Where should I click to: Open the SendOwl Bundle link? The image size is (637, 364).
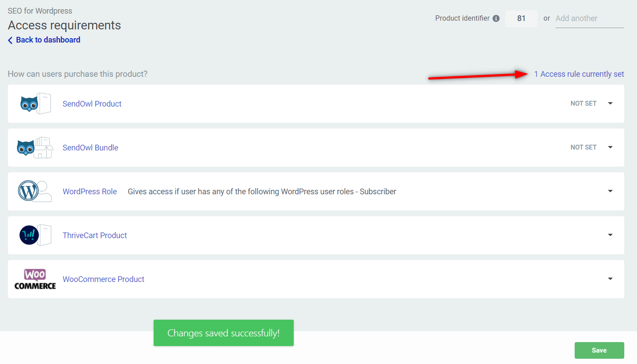90,148
